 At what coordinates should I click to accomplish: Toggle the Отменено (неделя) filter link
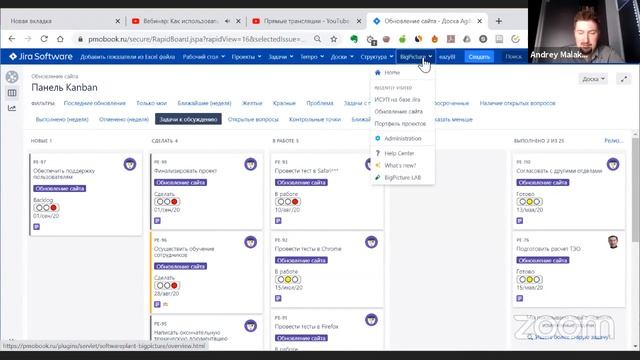coord(124,120)
